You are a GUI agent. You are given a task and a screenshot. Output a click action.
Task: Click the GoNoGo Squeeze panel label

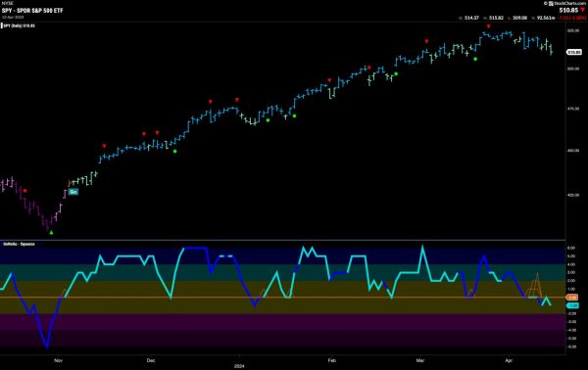20,244
